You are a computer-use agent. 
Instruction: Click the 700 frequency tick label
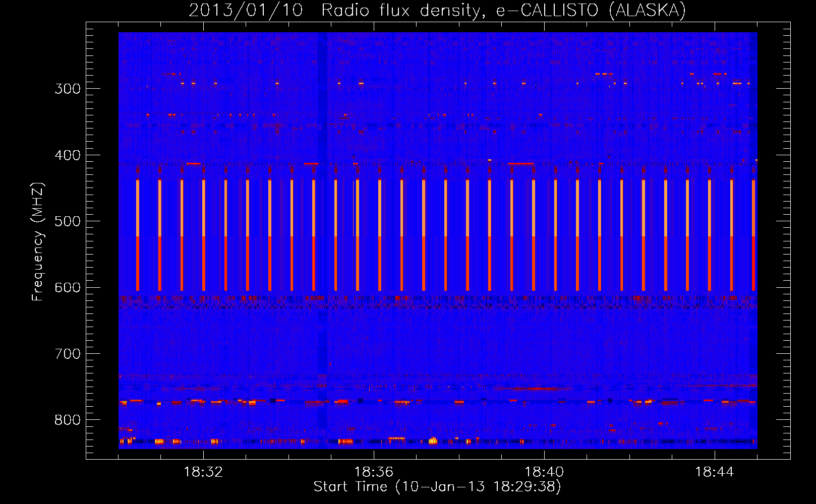coord(68,354)
